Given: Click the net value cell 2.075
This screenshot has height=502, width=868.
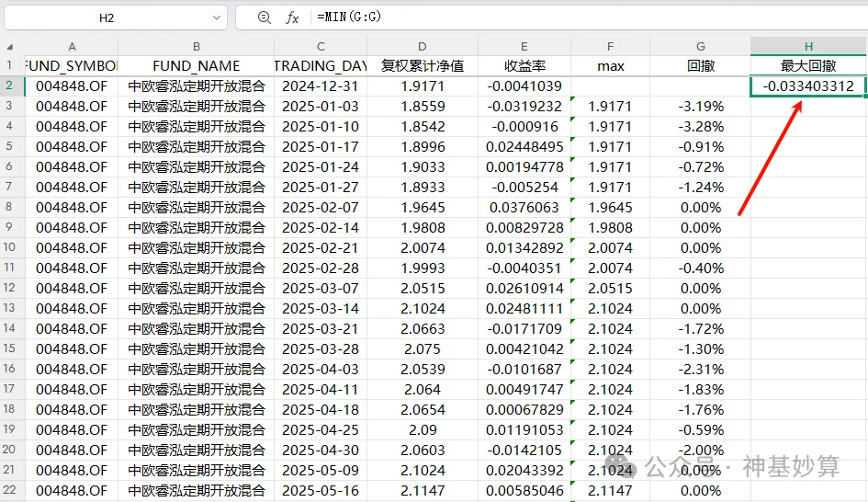Looking at the screenshot, I should (423, 349).
